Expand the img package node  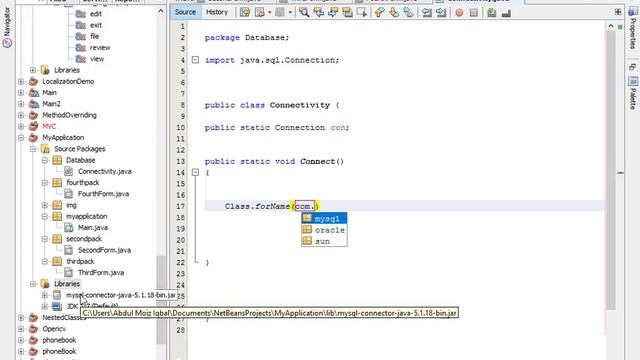pyautogui.click(x=45, y=205)
